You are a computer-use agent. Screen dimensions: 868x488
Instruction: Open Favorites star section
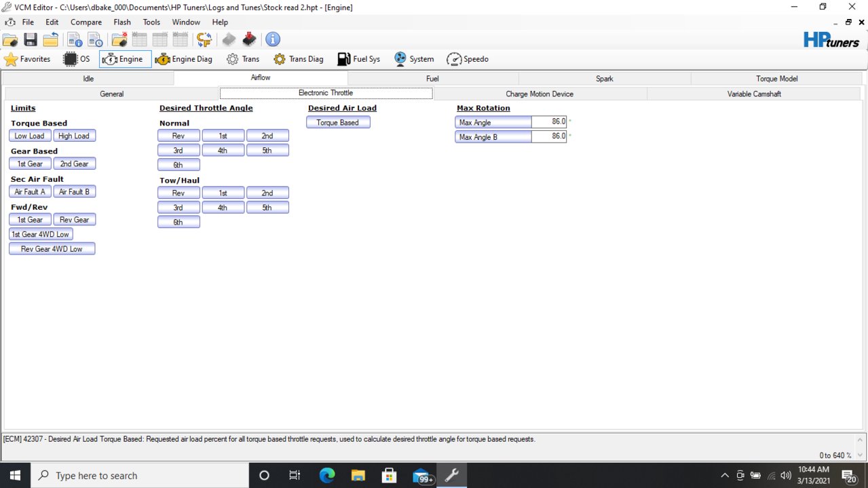(27, 59)
